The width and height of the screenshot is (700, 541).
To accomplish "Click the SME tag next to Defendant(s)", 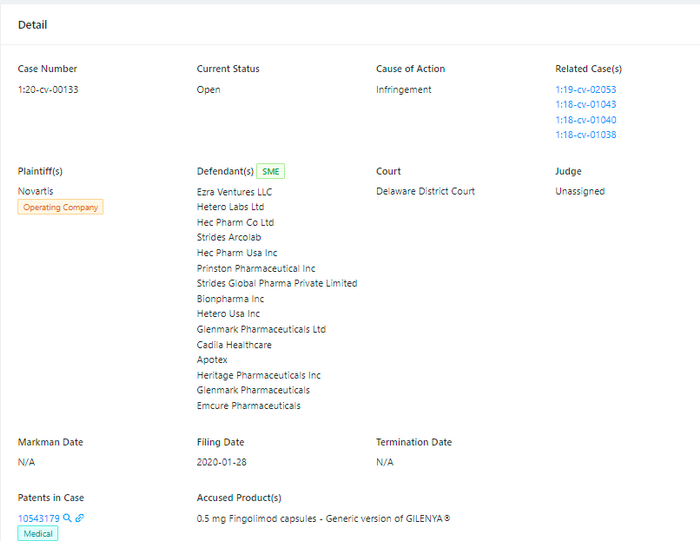I will click(271, 171).
